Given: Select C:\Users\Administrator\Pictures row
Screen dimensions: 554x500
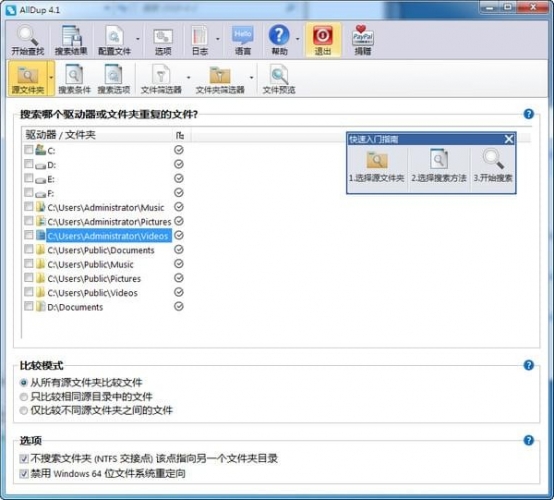Looking at the screenshot, I should click(x=109, y=222).
